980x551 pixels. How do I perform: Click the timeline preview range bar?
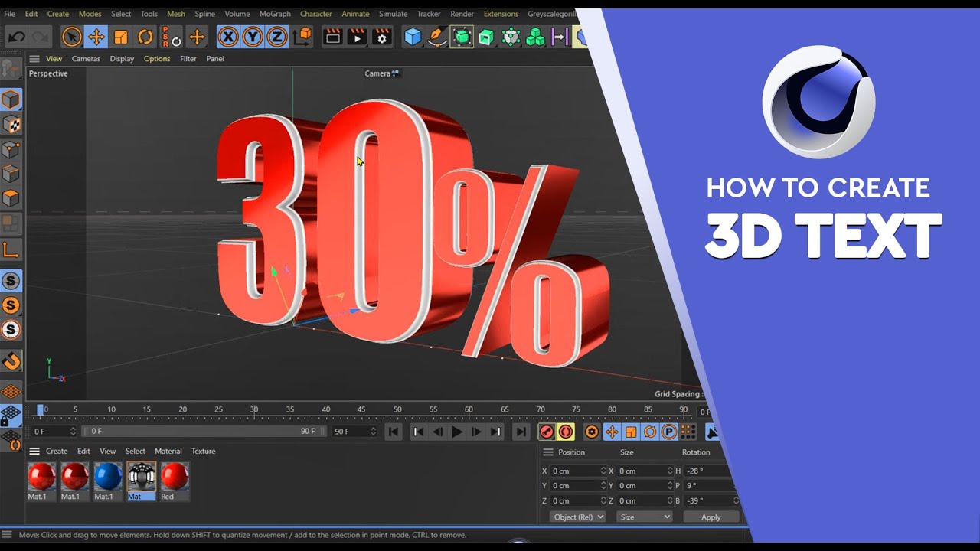[203, 432]
